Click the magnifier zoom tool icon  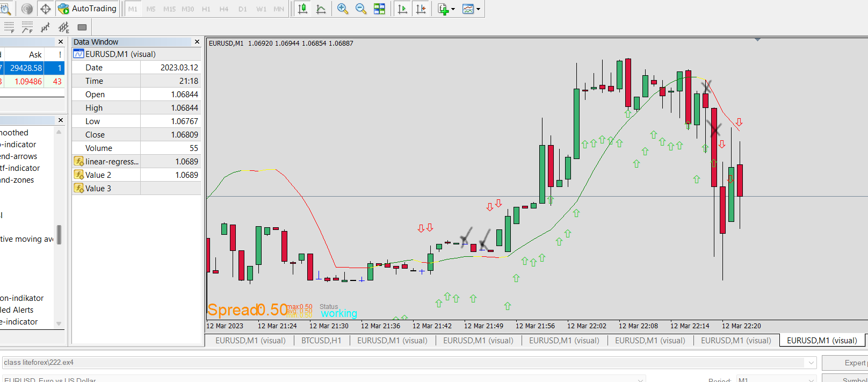[5, 9]
